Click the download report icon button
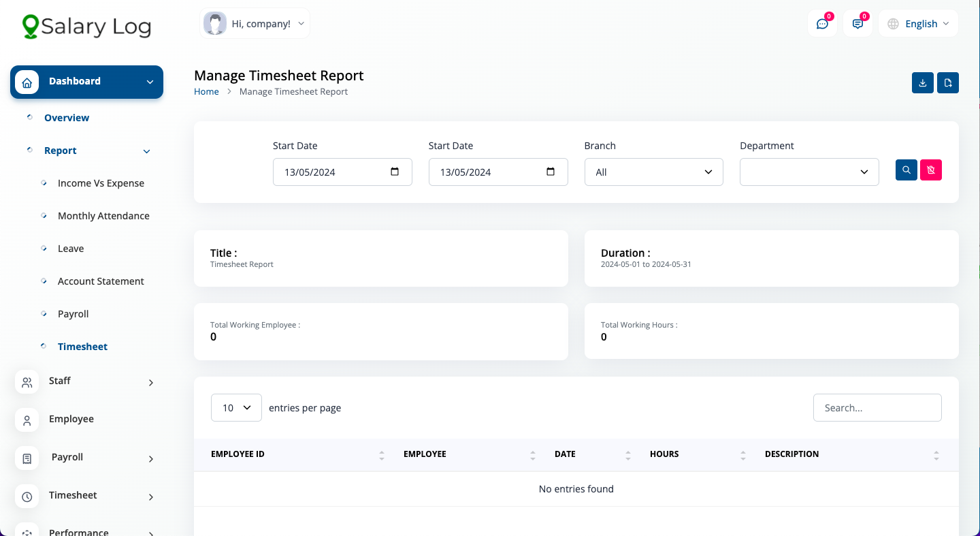Image resolution: width=980 pixels, height=536 pixels. tap(923, 83)
